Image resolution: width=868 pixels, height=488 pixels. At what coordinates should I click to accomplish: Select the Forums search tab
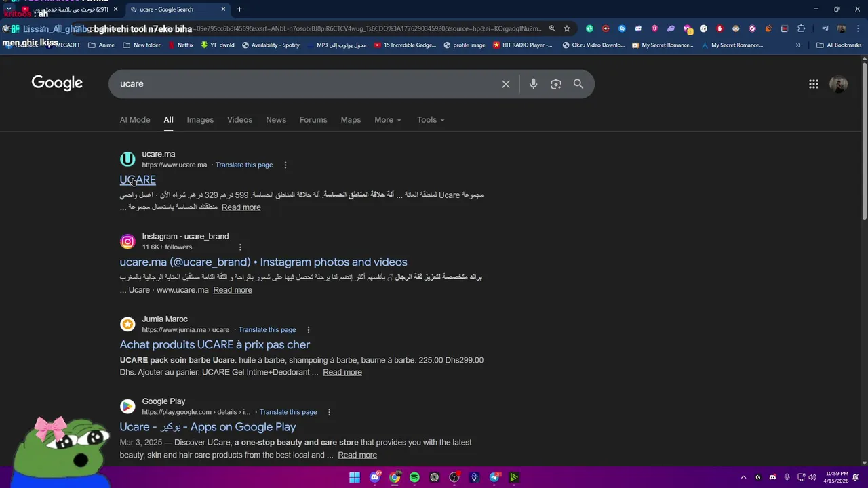point(313,120)
